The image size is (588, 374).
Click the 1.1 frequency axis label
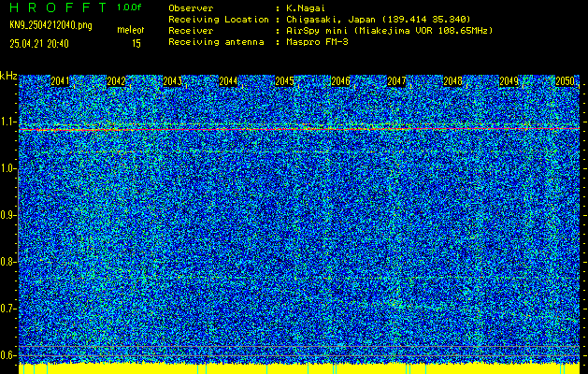pyautogui.click(x=7, y=122)
